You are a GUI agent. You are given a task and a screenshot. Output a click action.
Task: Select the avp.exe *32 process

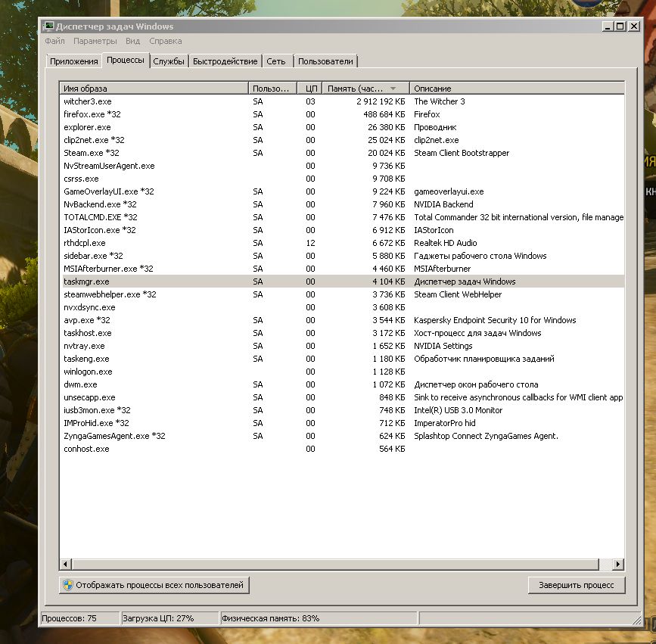342,320
